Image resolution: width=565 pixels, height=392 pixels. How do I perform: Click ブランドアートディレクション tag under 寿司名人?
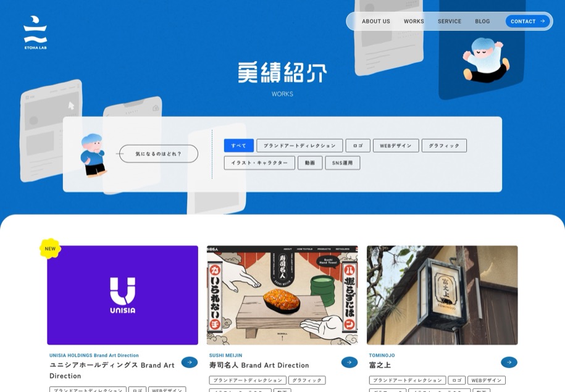point(248,380)
